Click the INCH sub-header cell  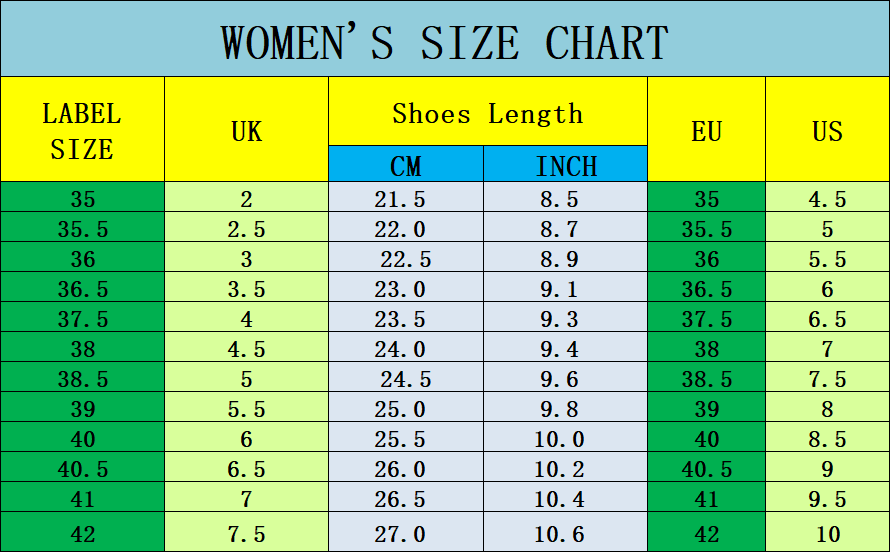[565, 165]
